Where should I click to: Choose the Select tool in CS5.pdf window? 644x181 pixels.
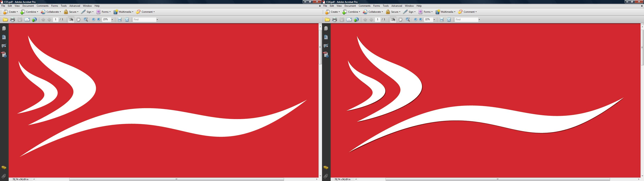click(x=71, y=20)
